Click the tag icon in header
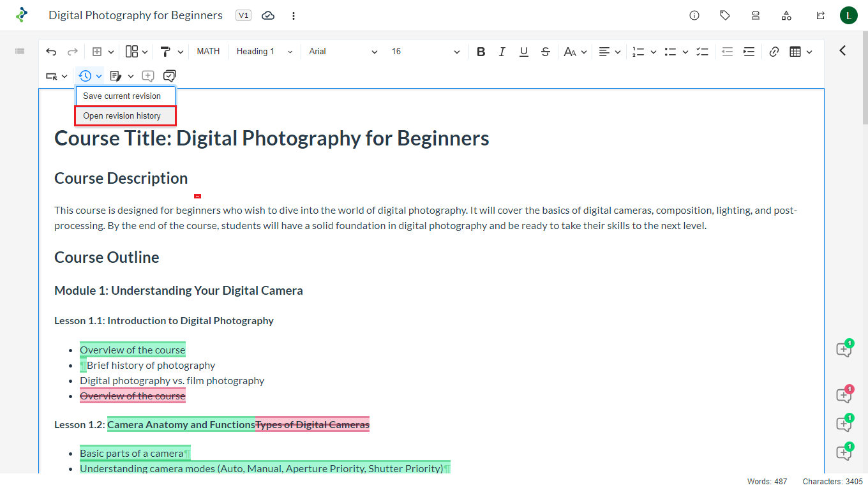 tap(725, 15)
